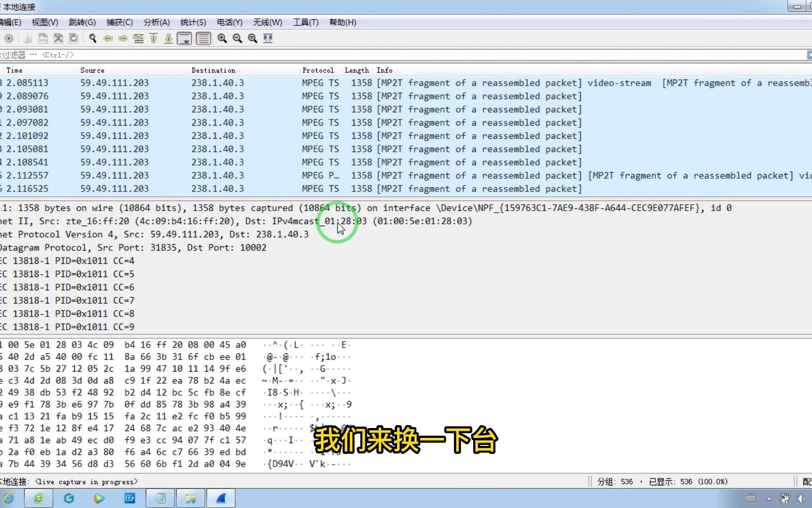Open the 视图(V) menu

[x=45, y=23]
